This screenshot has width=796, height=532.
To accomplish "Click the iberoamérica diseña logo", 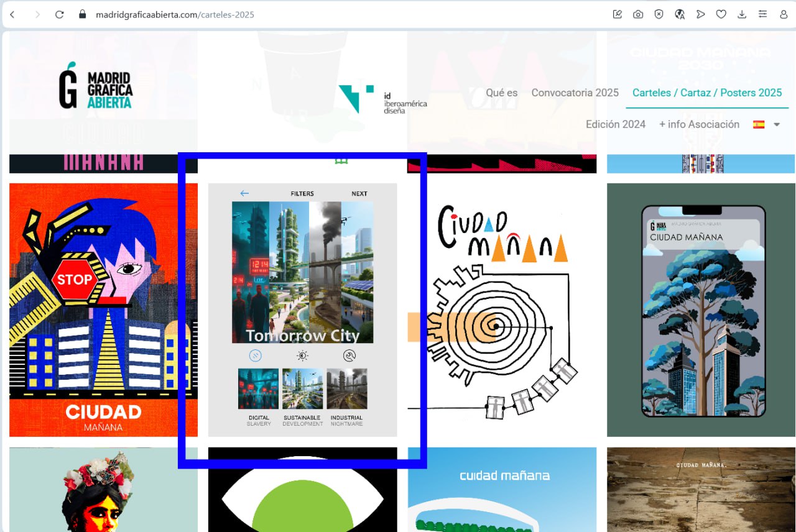I will click(383, 99).
